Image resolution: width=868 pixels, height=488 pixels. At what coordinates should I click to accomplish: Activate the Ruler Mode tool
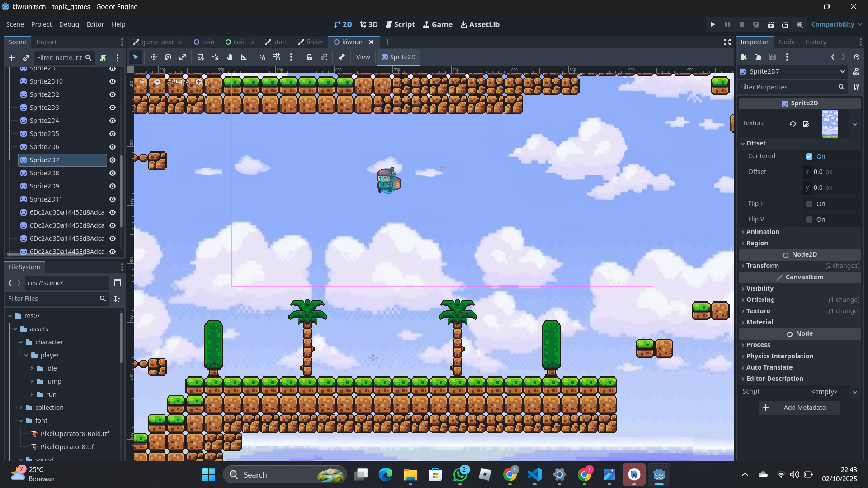tap(244, 57)
